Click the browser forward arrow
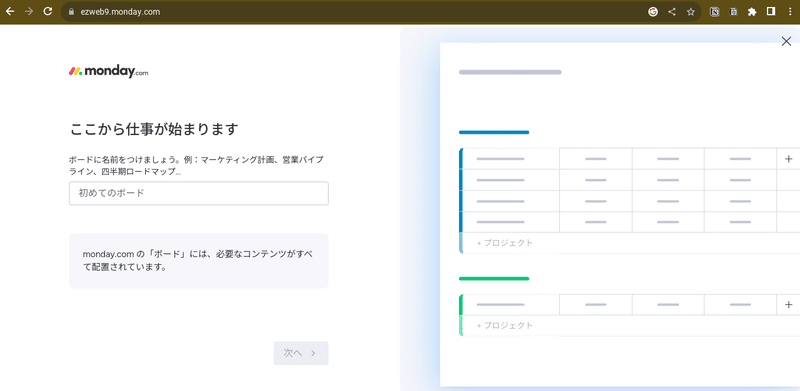The image size is (800, 391). [29, 12]
